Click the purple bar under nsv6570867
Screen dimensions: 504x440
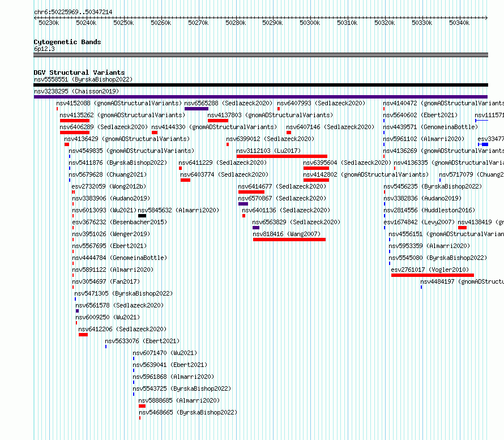(243, 204)
